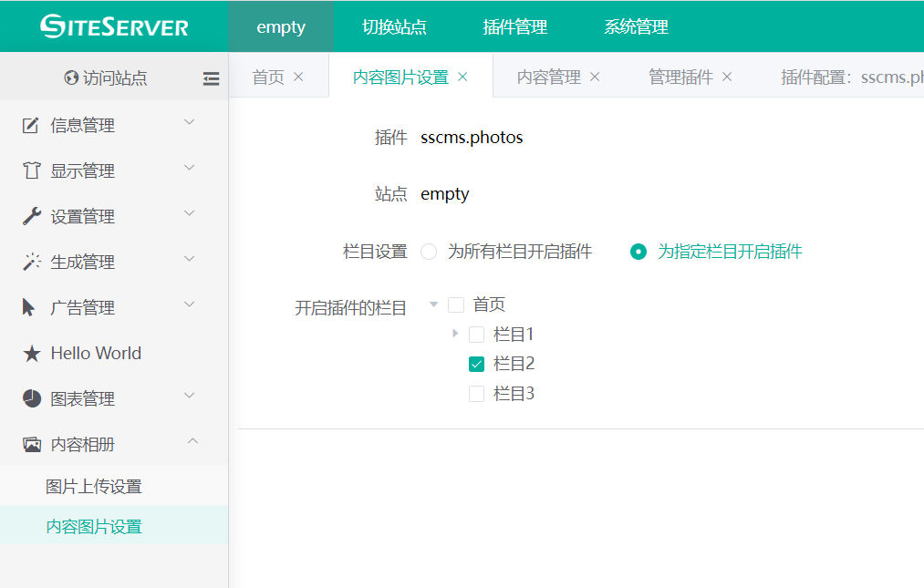This screenshot has height=588, width=924.
Task: Click the 信息管理 edit pencil icon
Action: click(31, 126)
